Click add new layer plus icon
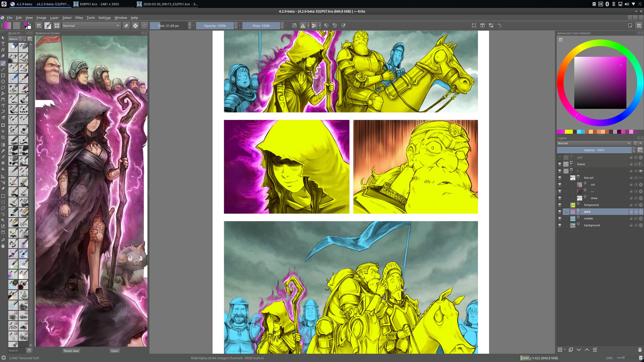Viewport: 644px width, 362px height. [560, 350]
